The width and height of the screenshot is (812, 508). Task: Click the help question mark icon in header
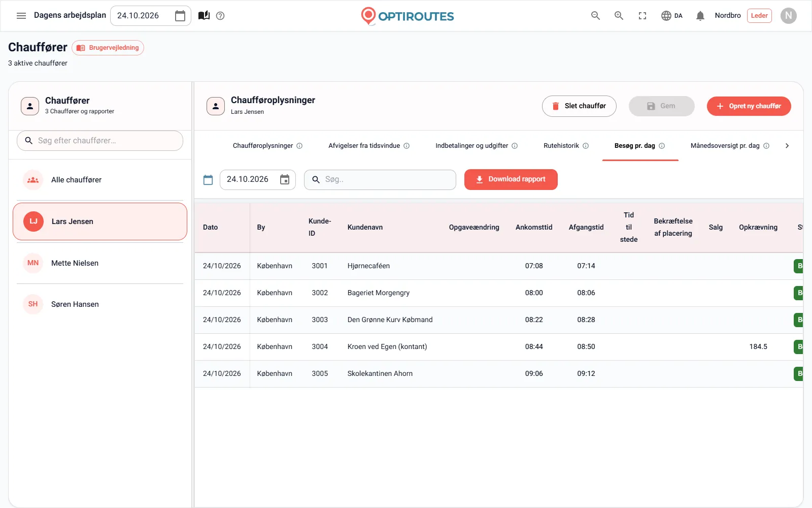(220, 16)
